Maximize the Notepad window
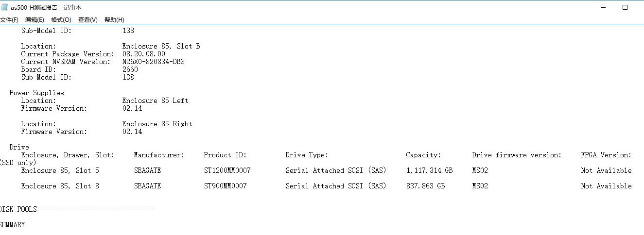Image resolution: width=644 pixels, height=235 pixels. (x=626, y=7)
